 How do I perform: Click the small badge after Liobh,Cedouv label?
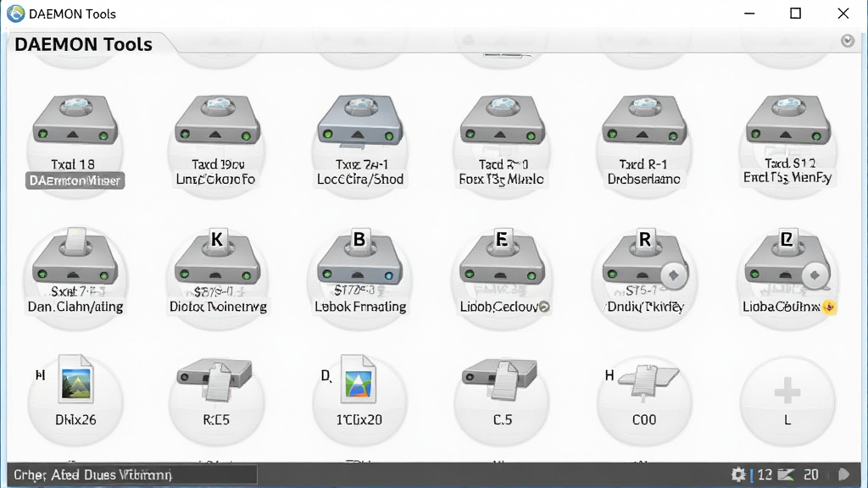[544, 307]
